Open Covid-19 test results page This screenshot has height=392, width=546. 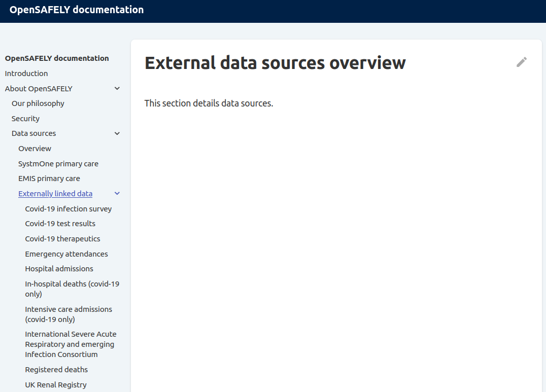click(x=60, y=224)
